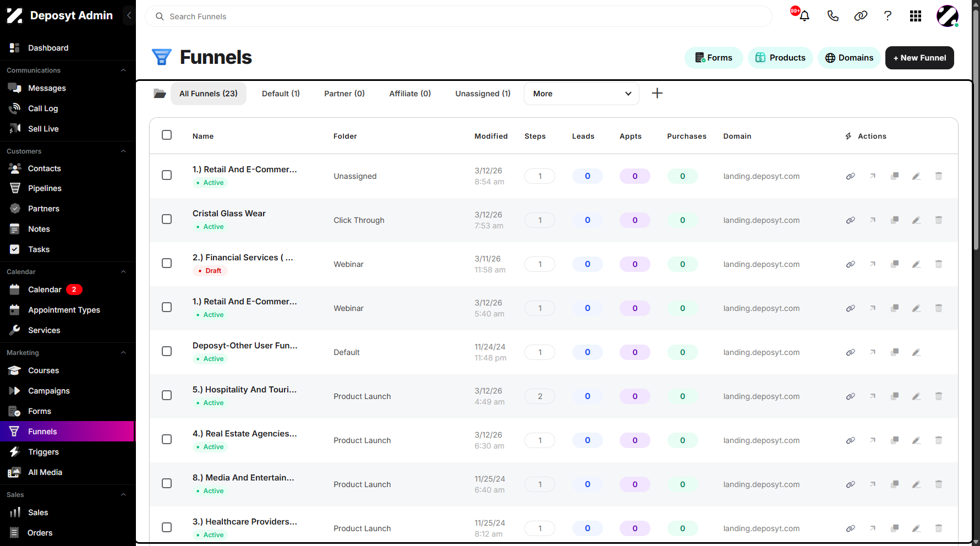Open the apps grid menu
The image size is (980, 546).
point(916,16)
